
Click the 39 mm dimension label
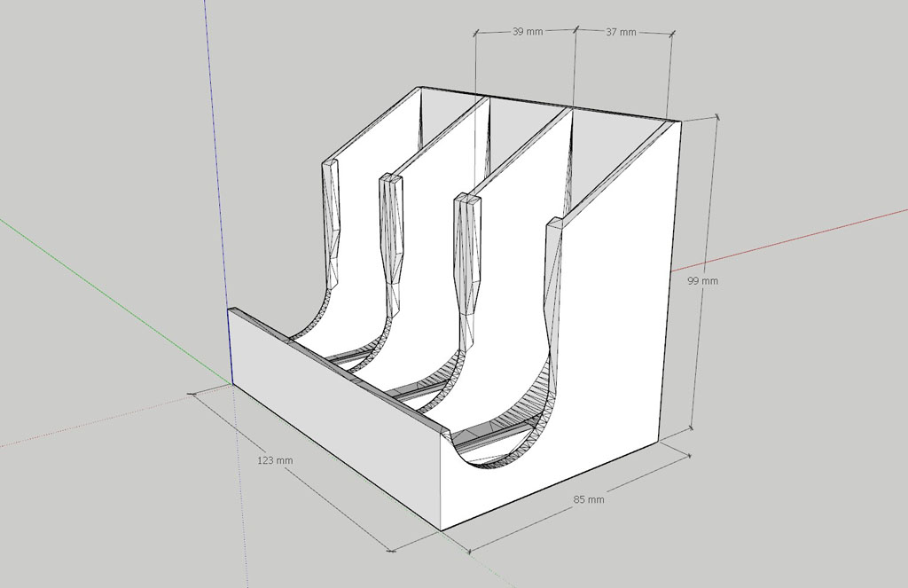[528, 32]
